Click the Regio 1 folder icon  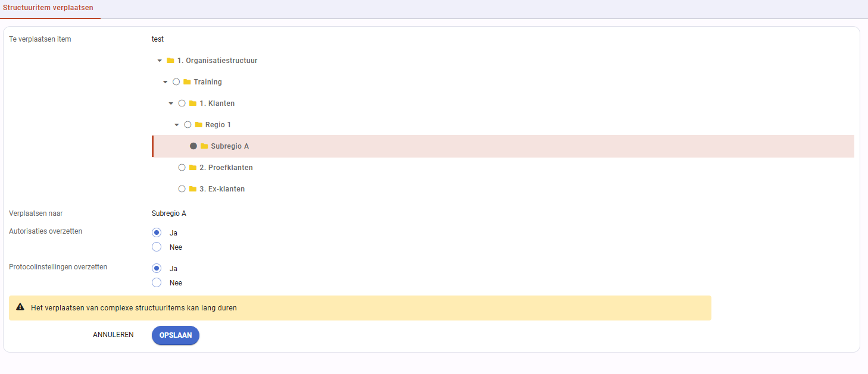(x=199, y=125)
